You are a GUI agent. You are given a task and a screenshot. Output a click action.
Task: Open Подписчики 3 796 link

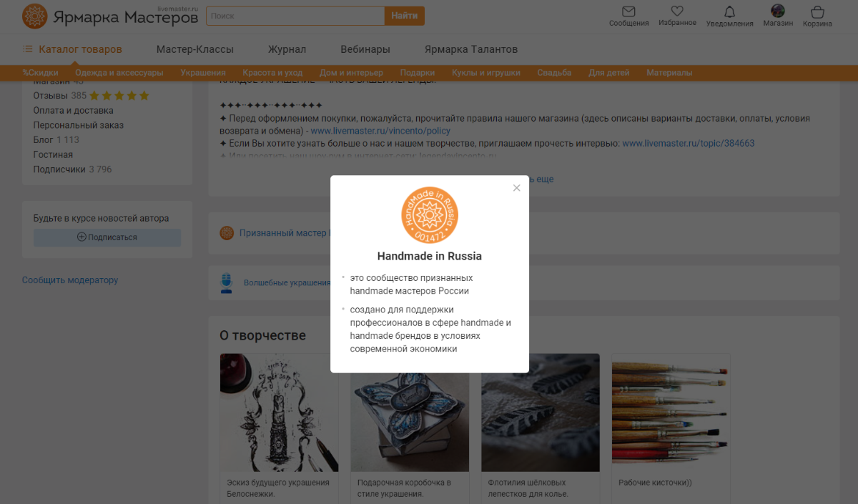click(x=73, y=169)
